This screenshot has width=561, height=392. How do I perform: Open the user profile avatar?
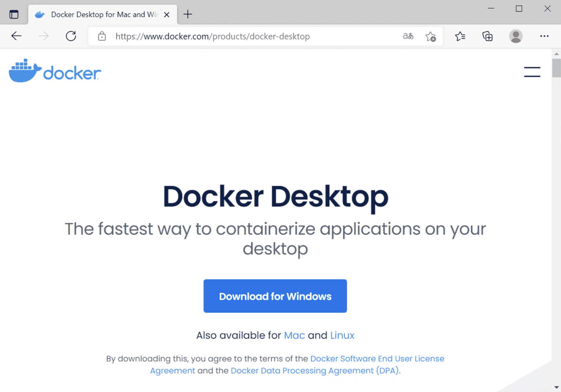tap(516, 36)
